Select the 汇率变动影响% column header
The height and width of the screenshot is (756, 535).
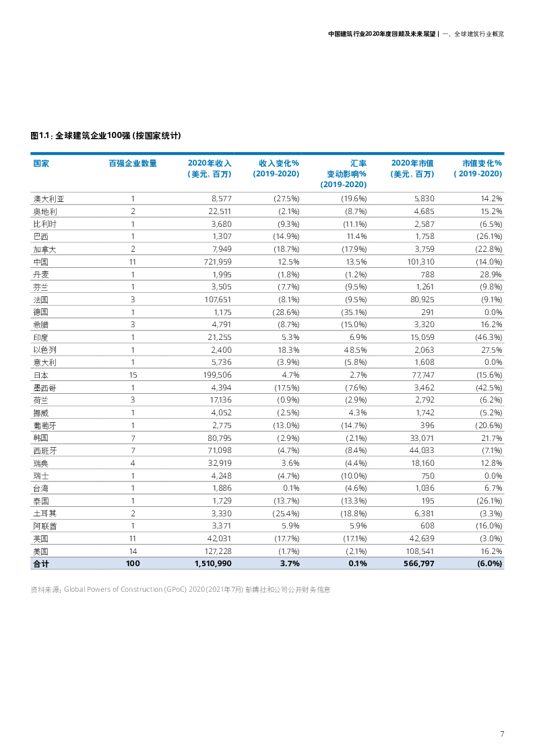(x=344, y=174)
